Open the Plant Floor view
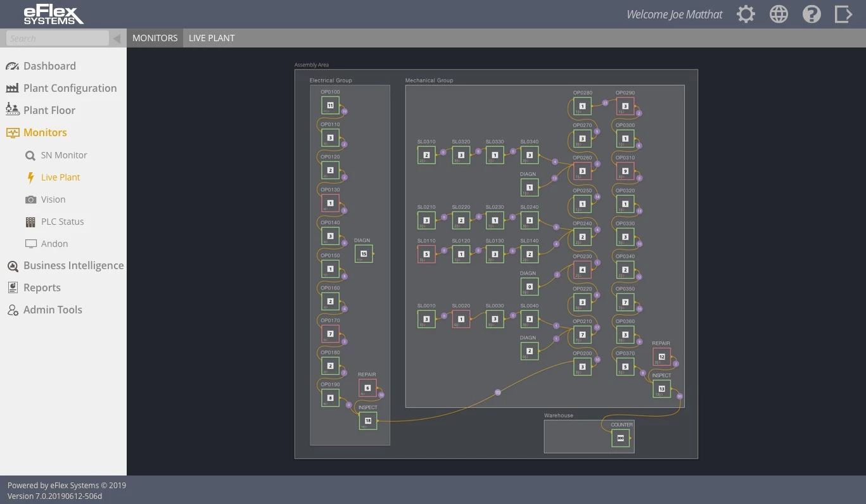The height and width of the screenshot is (504, 866). click(48, 110)
